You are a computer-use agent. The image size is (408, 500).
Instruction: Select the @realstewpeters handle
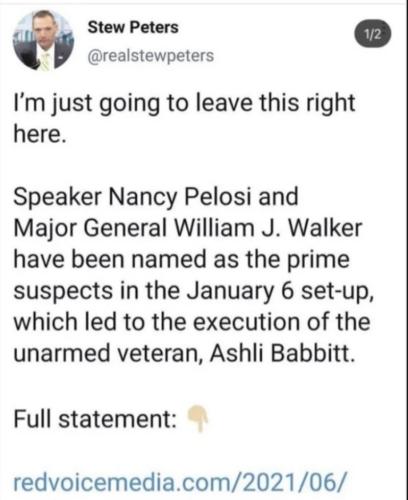pos(151,56)
